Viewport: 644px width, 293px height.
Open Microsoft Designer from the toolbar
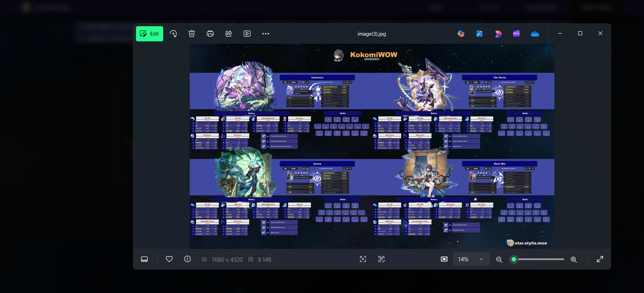click(x=498, y=34)
